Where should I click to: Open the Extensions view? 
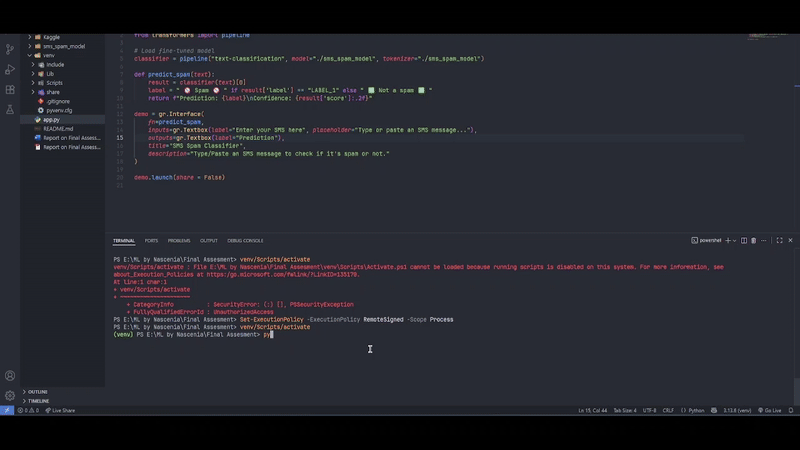tap(10, 90)
